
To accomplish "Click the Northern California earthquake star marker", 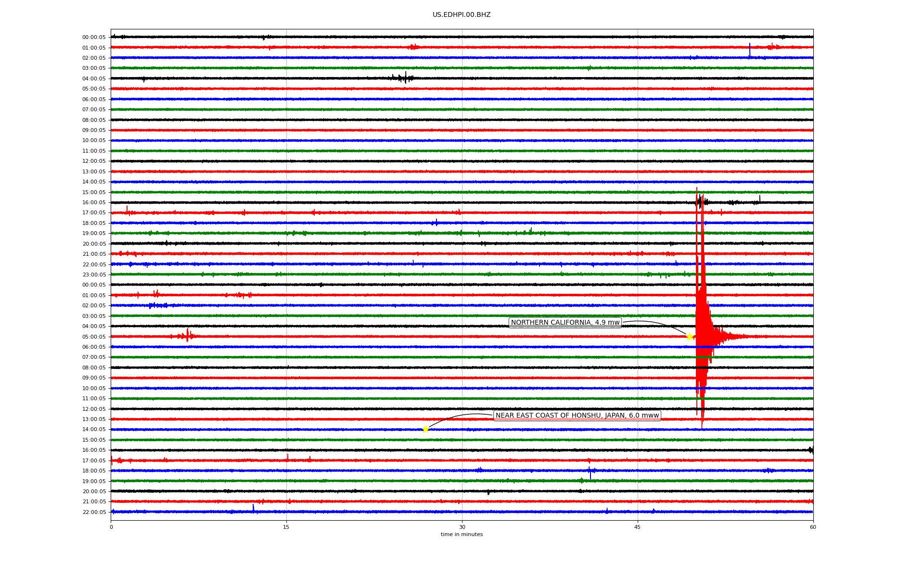I will (690, 336).
